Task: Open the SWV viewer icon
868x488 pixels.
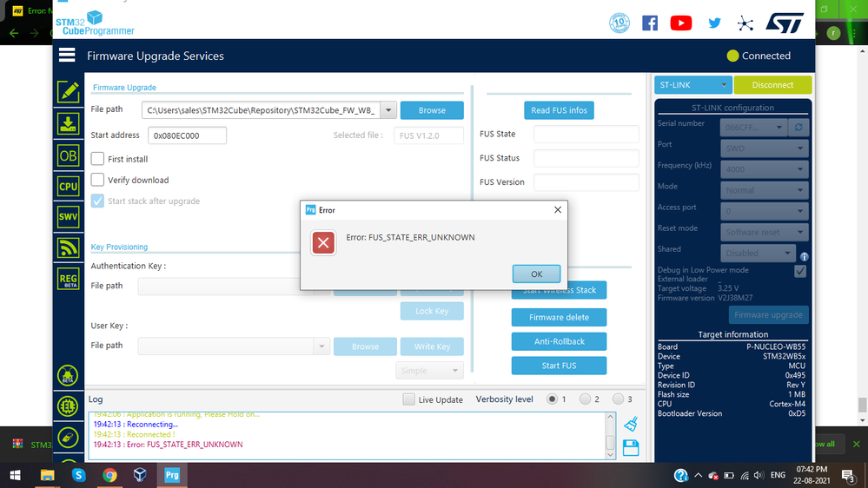Action: [68, 217]
